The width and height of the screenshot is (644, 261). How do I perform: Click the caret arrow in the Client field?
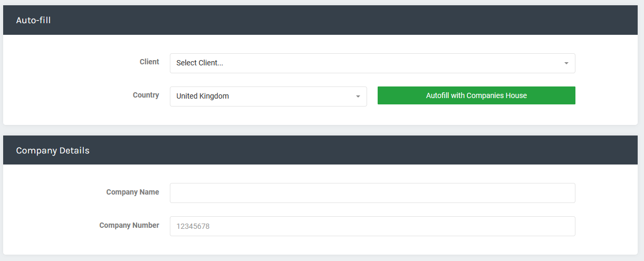[x=566, y=63]
